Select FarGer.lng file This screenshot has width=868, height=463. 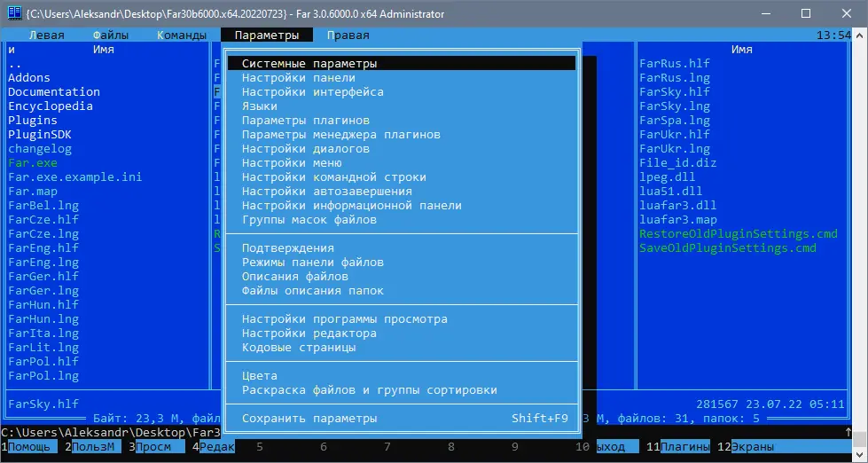43,291
